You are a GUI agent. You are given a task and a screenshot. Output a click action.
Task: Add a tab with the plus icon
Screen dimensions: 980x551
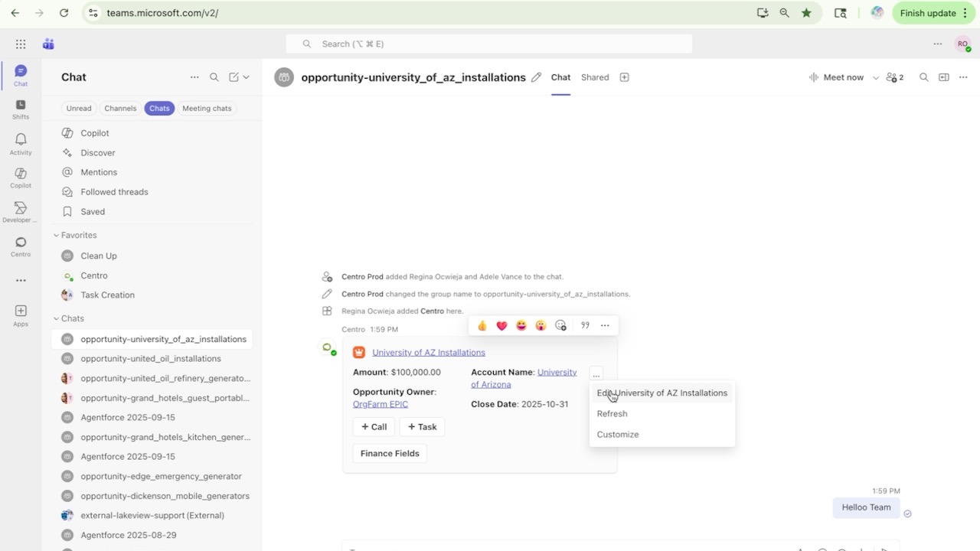coord(624,77)
